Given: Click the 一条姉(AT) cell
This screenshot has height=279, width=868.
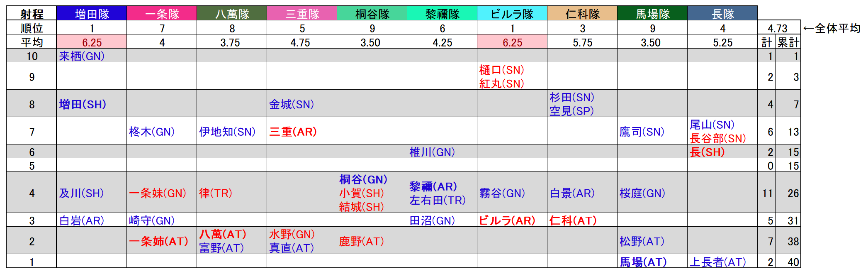Looking at the screenshot, I should click(x=162, y=241).
